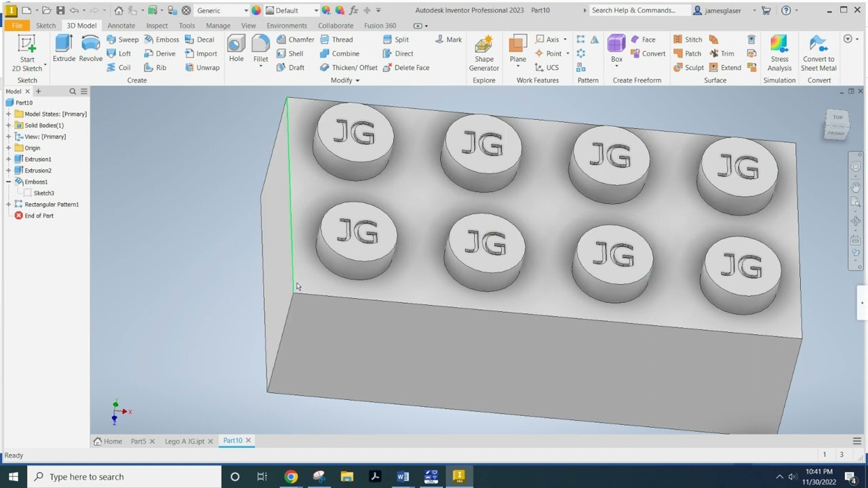Click the Derive tool
The width and height of the screenshot is (868, 488).
pyautogui.click(x=160, y=54)
